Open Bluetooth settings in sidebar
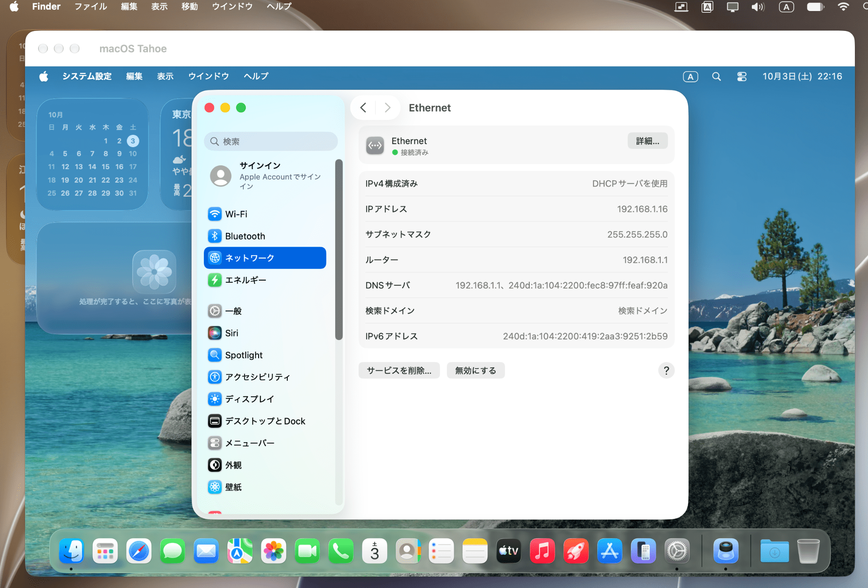Viewport: 868px width, 588px height. pyautogui.click(x=265, y=236)
